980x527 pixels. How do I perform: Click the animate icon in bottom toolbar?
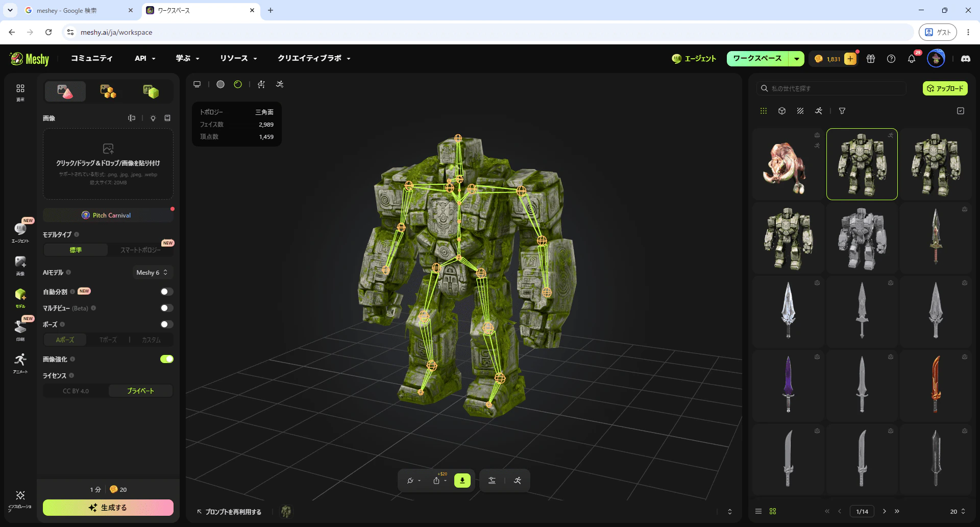pos(518,481)
